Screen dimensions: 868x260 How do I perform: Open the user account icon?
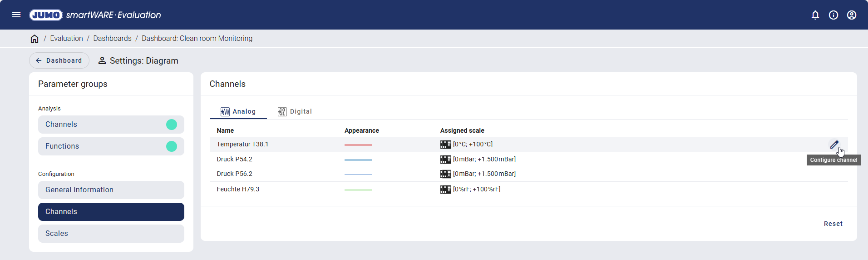[x=852, y=15]
